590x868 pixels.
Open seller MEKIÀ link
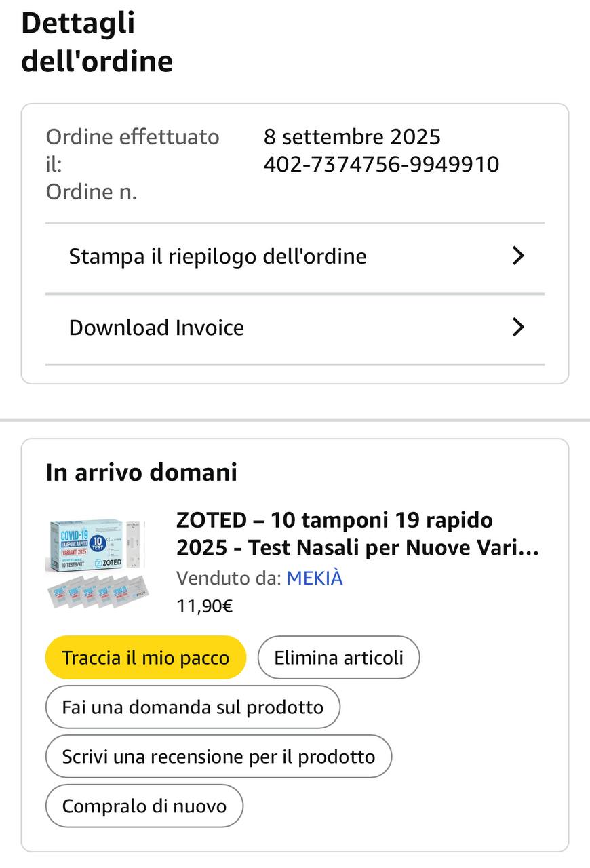click(x=315, y=578)
